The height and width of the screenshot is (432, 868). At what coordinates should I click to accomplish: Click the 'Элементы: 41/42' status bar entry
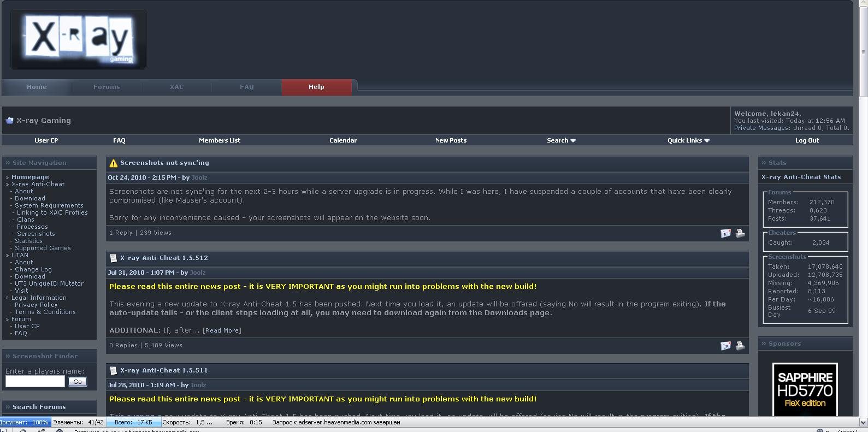[x=79, y=422]
